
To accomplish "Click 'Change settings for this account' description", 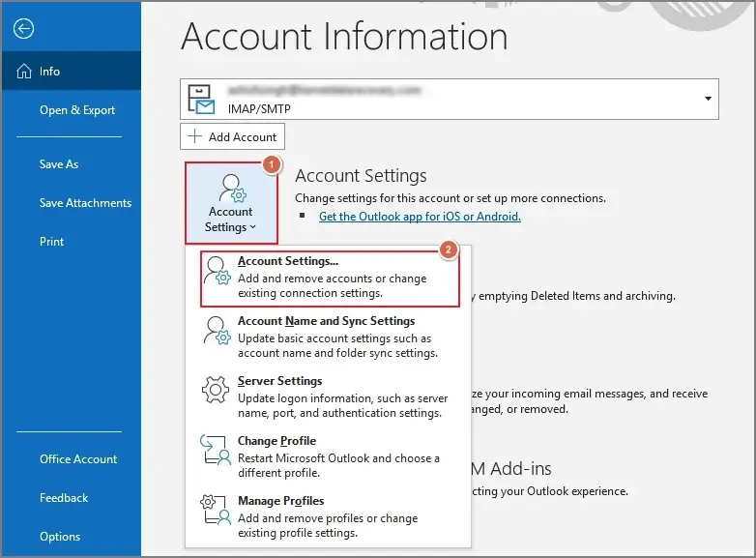I will coord(451,198).
